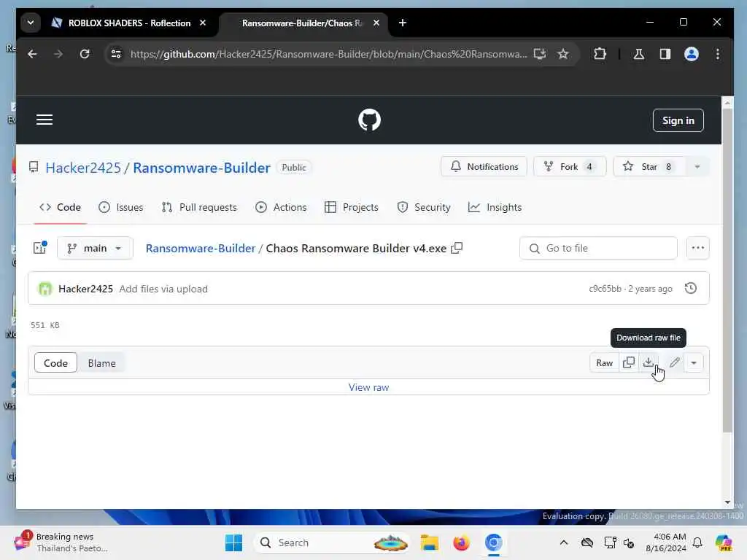Open Chrome three-dot menu
The width and height of the screenshot is (747, 560).
(x=718, y=54)
